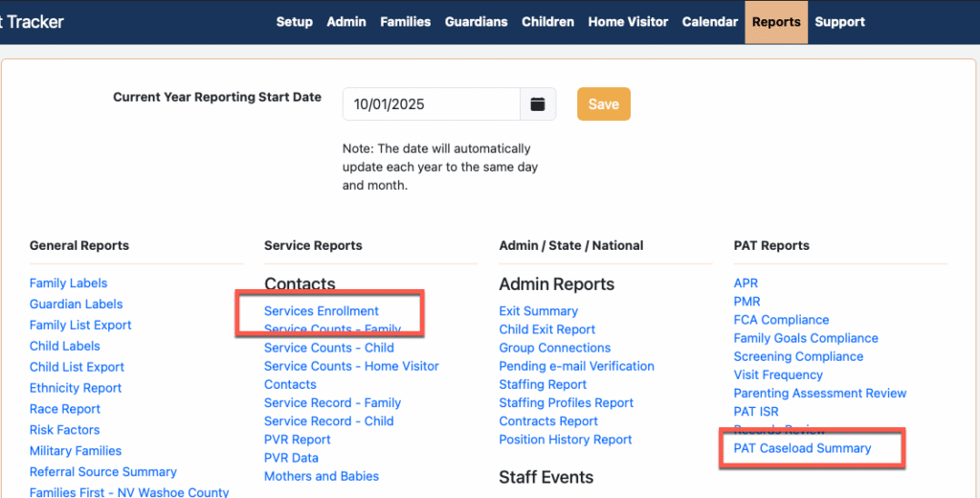Screen dimensions: 980x498
Task: Go to the Families menu
Action: tap(406, 22)
